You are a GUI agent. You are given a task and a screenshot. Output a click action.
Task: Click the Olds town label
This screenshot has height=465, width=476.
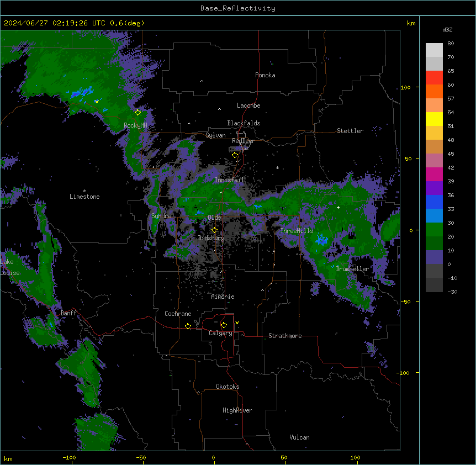click(214, 218)
